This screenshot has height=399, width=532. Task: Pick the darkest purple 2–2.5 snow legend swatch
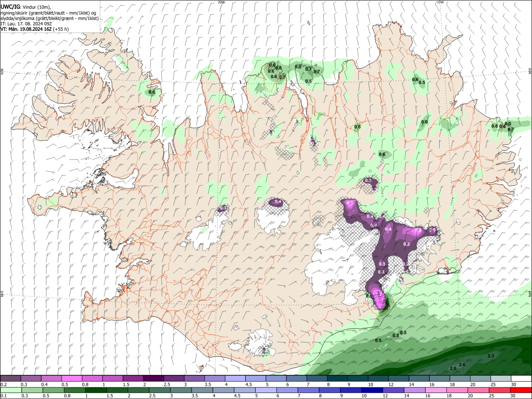click(x=153, y=378)
